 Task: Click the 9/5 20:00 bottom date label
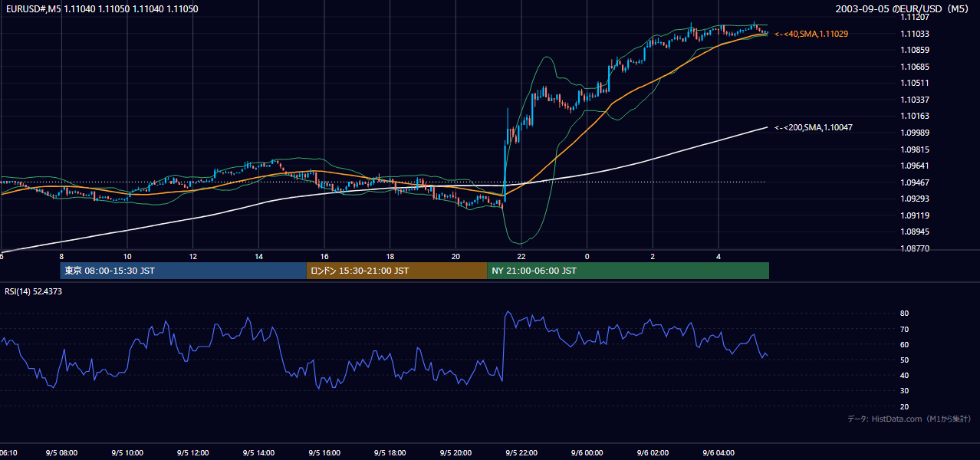tap(456, 453)
